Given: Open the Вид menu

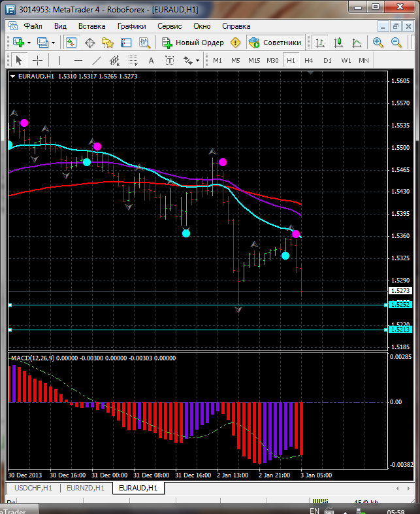Looking at the screenshot, I should pyautogui.click(x=60, y=26).
